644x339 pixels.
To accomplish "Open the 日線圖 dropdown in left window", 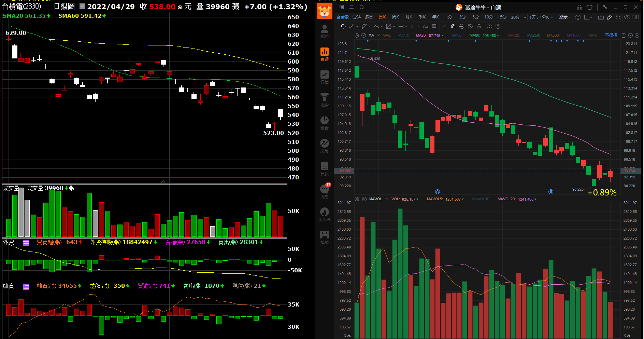I will coord(82,6).
